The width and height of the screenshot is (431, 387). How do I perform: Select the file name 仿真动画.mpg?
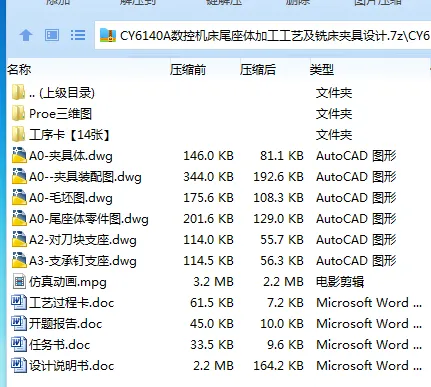coord(68,282)
